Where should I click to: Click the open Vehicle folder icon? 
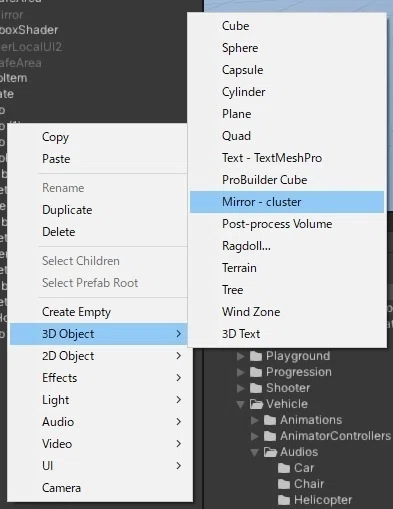point(256,404)
